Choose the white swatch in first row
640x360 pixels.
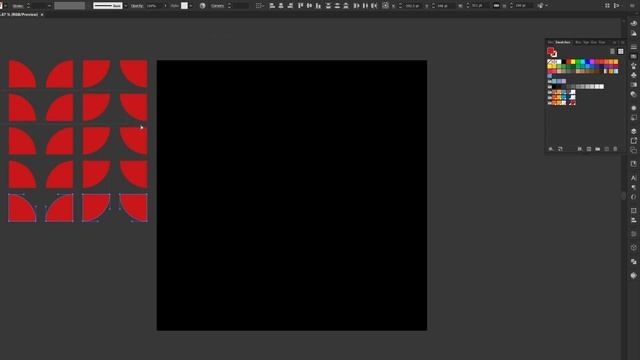coord(558,62)
